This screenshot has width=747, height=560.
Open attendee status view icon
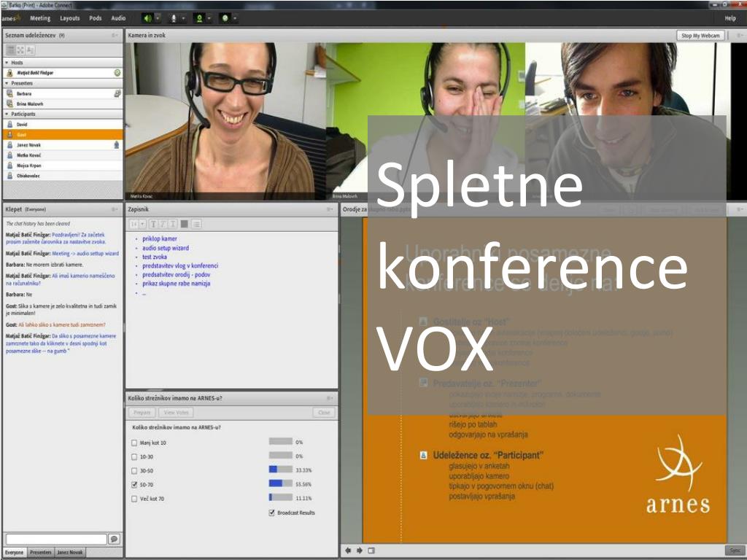click(x=31, y=50)
